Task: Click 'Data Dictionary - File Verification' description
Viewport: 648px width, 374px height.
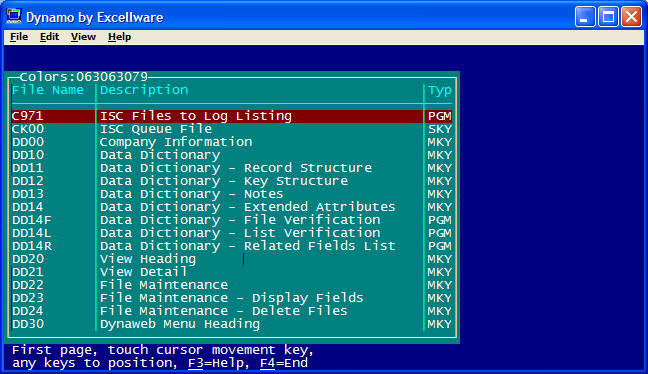Action: pyautogui.click(x=240, y=220)
